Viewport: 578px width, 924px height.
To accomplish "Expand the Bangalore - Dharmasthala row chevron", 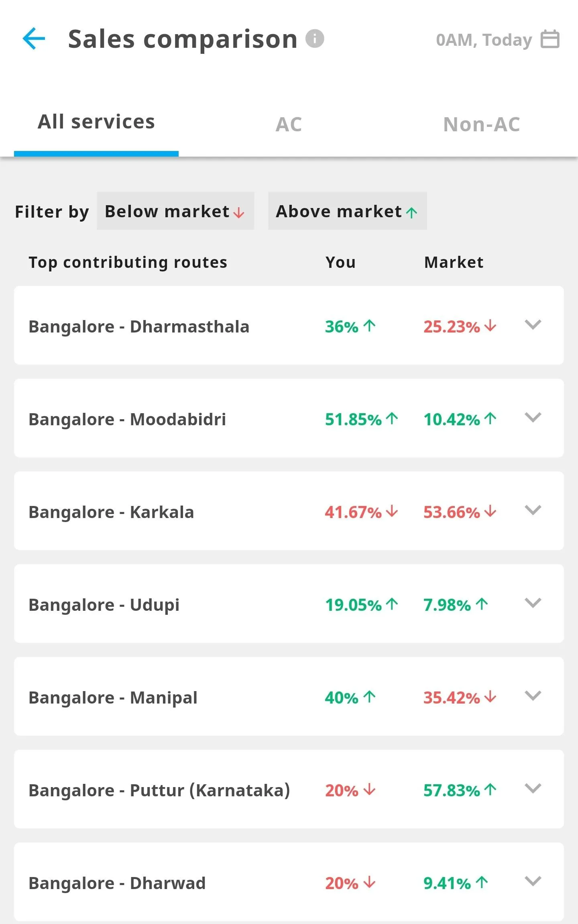I will tap(533, 325).
